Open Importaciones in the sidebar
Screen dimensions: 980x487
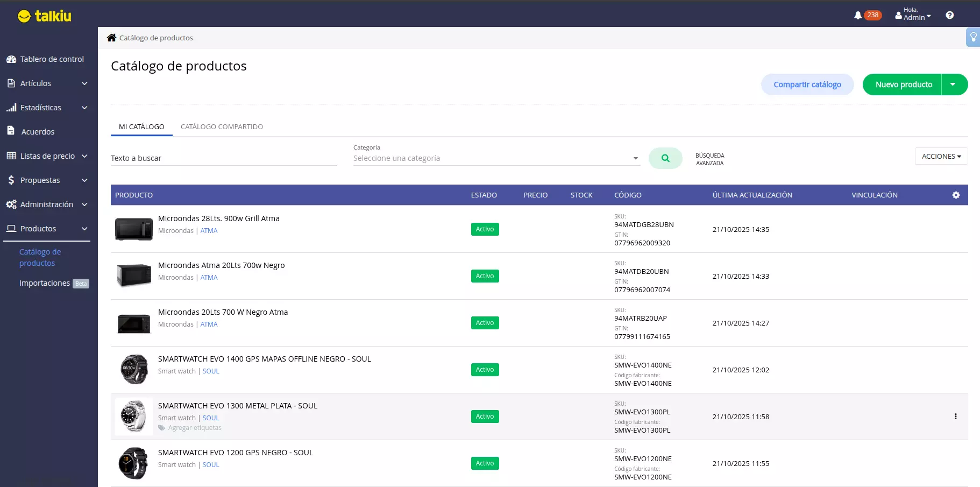(x=45, y=283)
